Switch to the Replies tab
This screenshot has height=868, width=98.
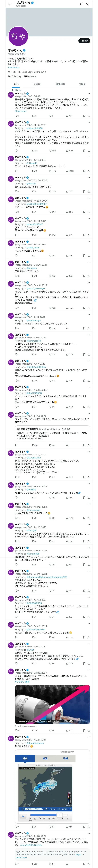pos(36,84)
